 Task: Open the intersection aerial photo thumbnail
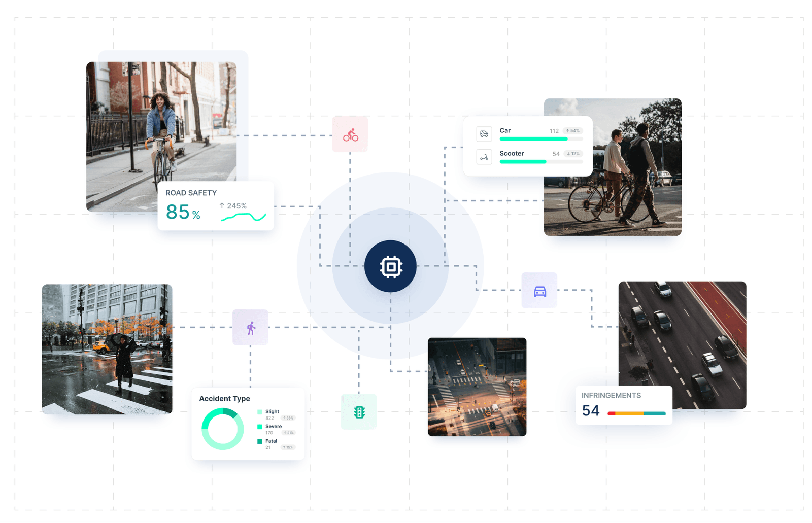(x=477, y=387)
